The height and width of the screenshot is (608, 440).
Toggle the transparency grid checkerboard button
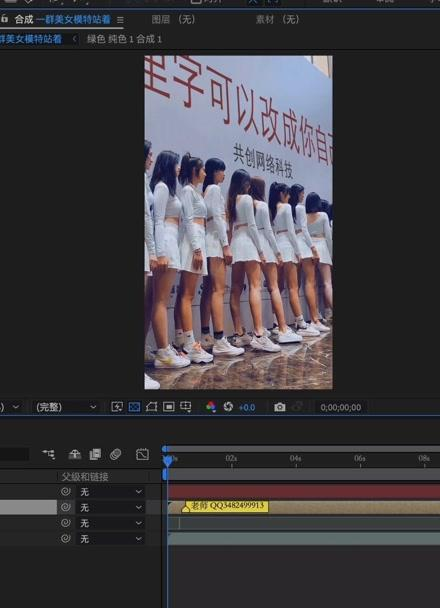pos(134,407)
